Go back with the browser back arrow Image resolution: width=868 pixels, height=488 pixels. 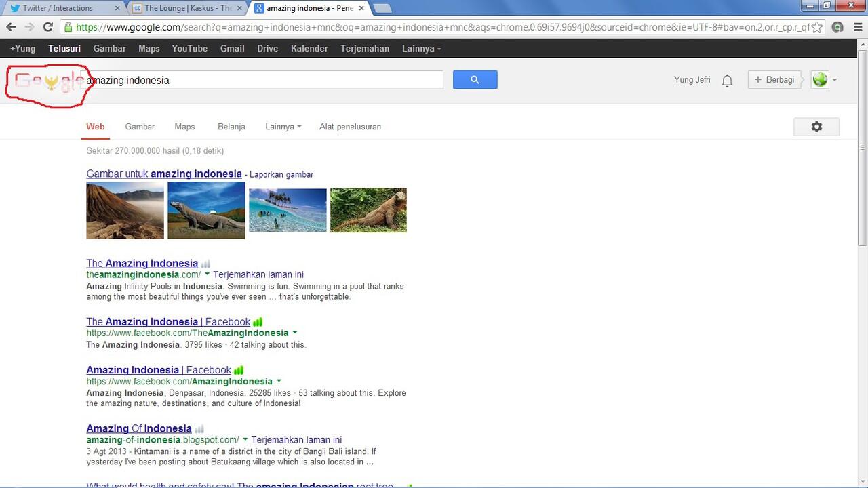click(11, 27)
